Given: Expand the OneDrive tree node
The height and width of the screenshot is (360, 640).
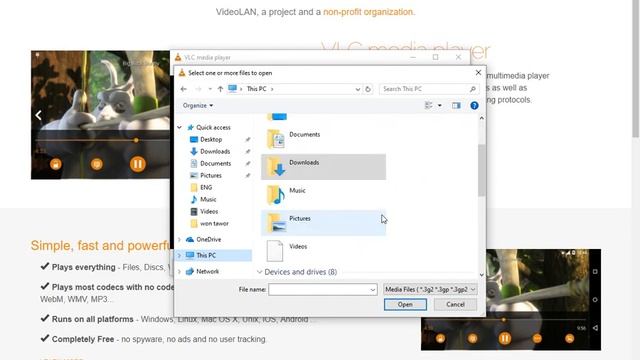Looking at the screenshot, I should tap(179, 240).
